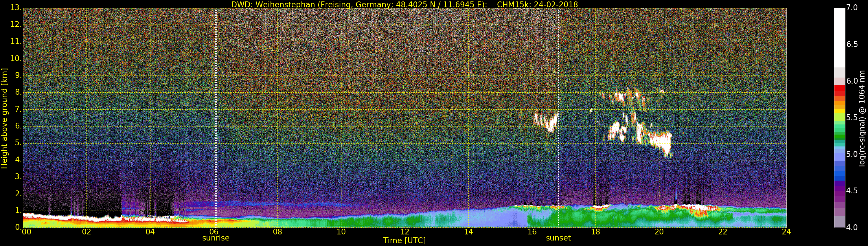
Task: Click the '7.0' tick label on the colorbar
Action: pyautogui.click(x=852, y=8)
